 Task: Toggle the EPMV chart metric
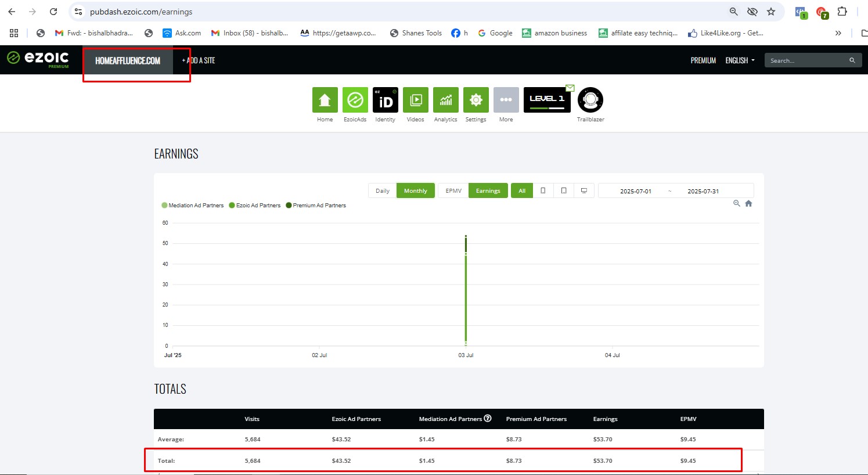coord(453,190)
